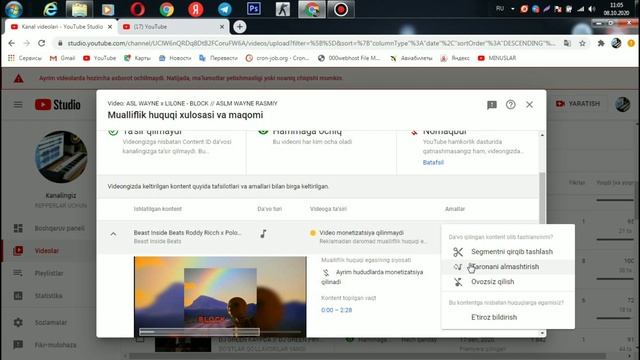This screenshot has width=640, height=360.
Task: Click the BLOCK video preview thumbnail
Action: [x=220, y=296]
